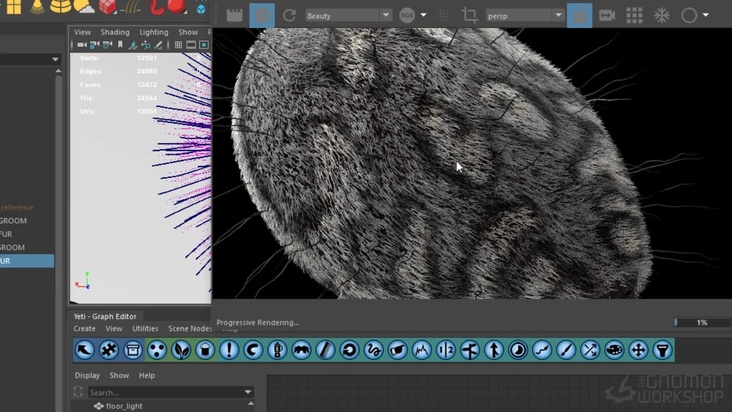The width and height of the screenshot is (732, 412).
Task: Click the puzzle-piece node icon in Yeti toolbar
Action: click(x=109, y=350)
